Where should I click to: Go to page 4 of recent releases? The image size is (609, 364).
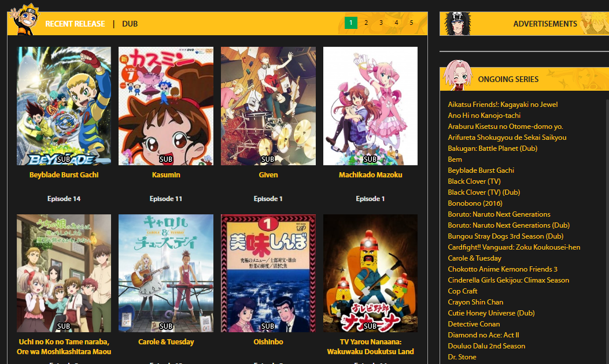tap(396, 23)
